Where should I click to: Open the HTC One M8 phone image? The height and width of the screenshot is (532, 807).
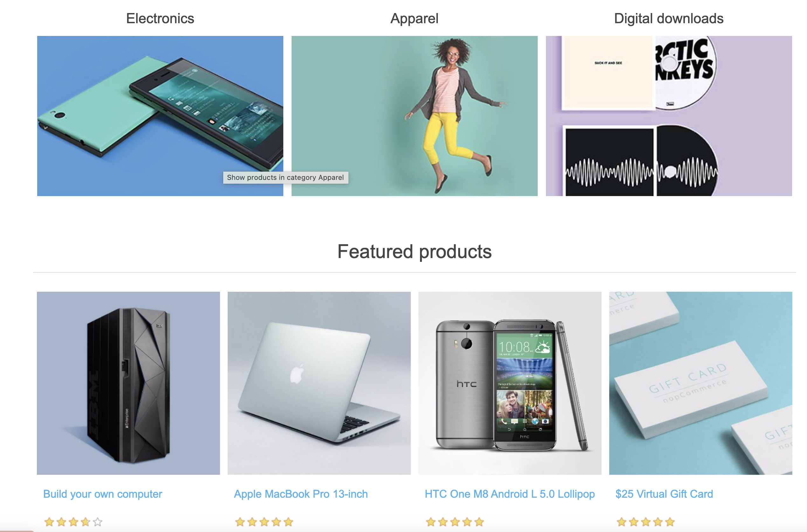510,383
